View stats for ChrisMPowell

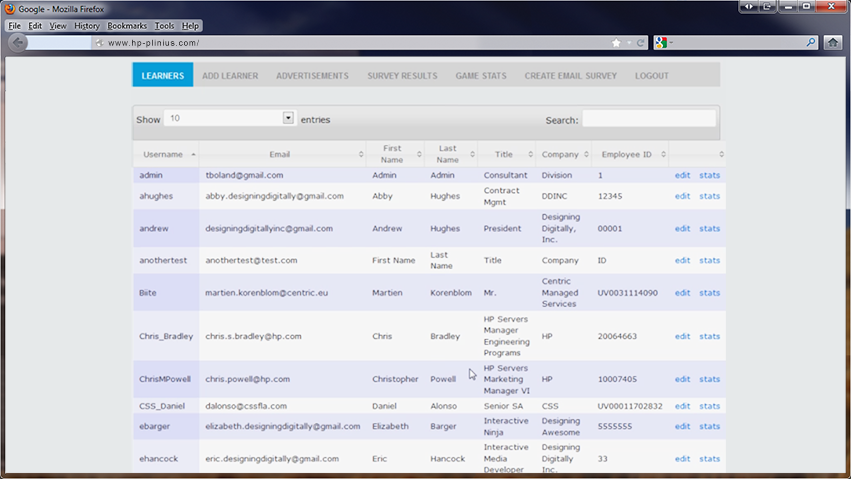(709, 379)
